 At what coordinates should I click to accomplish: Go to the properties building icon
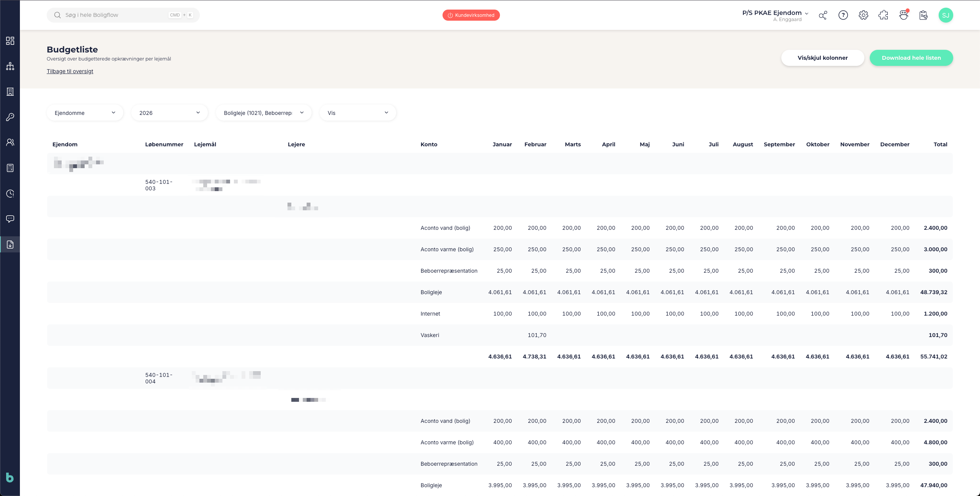click(10, 92)
